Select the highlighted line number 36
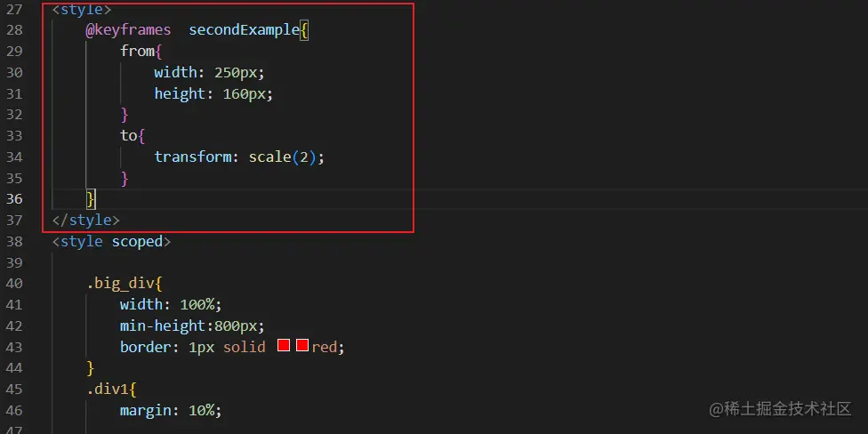 point(15,199)
